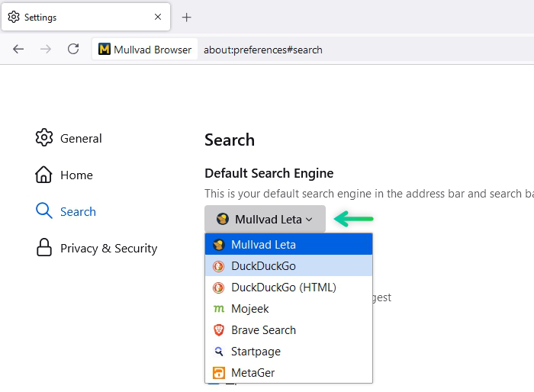The image size is (534, 392).
Task: Click the Mullvad Leta list item icon
Action: [x=219, y=245]
